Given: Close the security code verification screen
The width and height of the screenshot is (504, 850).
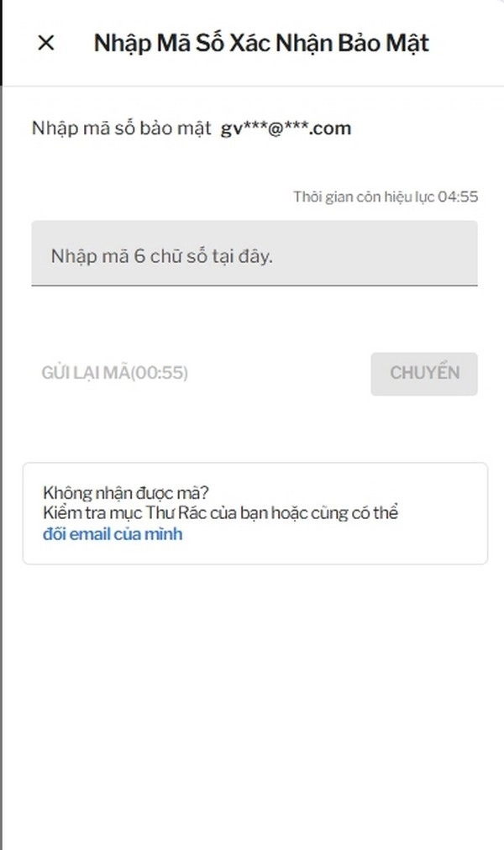Looking at the screenshot, I should pos(46,43).
